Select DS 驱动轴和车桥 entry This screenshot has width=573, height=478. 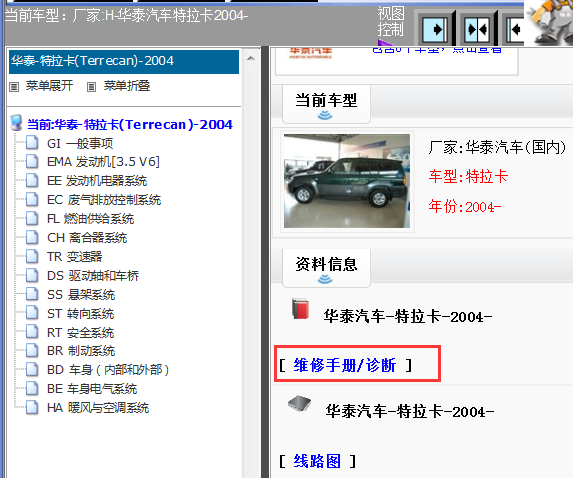[93, 276]
